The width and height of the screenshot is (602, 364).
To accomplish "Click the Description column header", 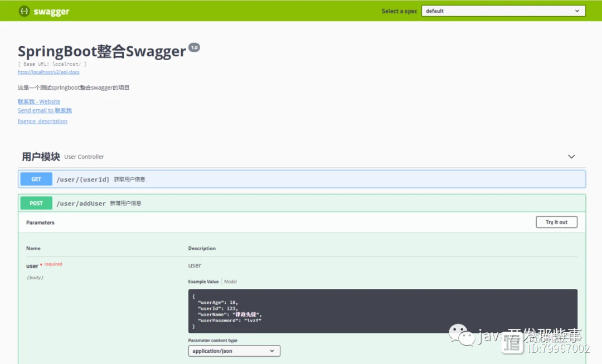I will point(202,249).
